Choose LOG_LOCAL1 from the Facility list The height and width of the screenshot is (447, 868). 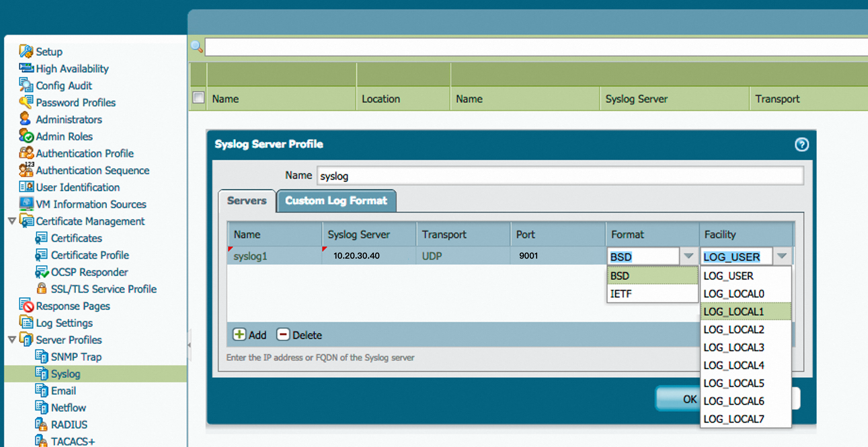746,312
